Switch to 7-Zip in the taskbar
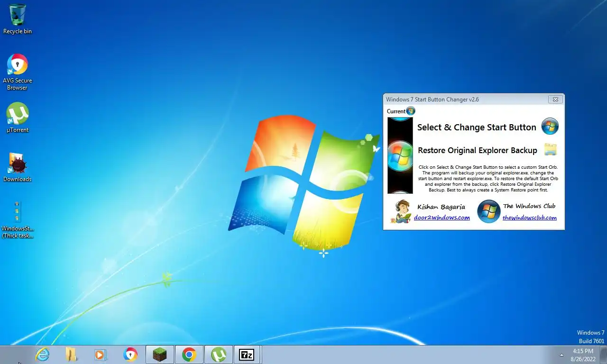 [247, 355]
